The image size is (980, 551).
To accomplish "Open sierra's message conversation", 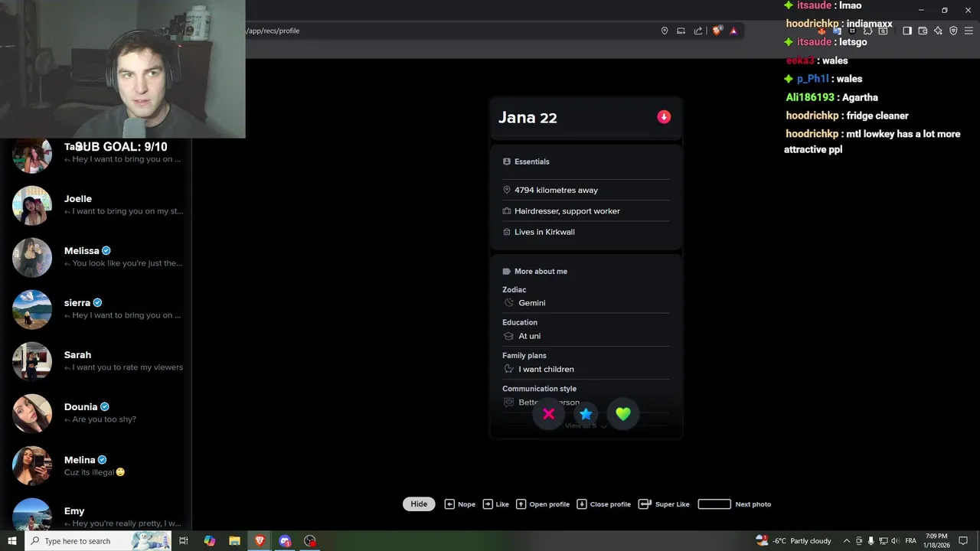I will click(x=96, y=309).
